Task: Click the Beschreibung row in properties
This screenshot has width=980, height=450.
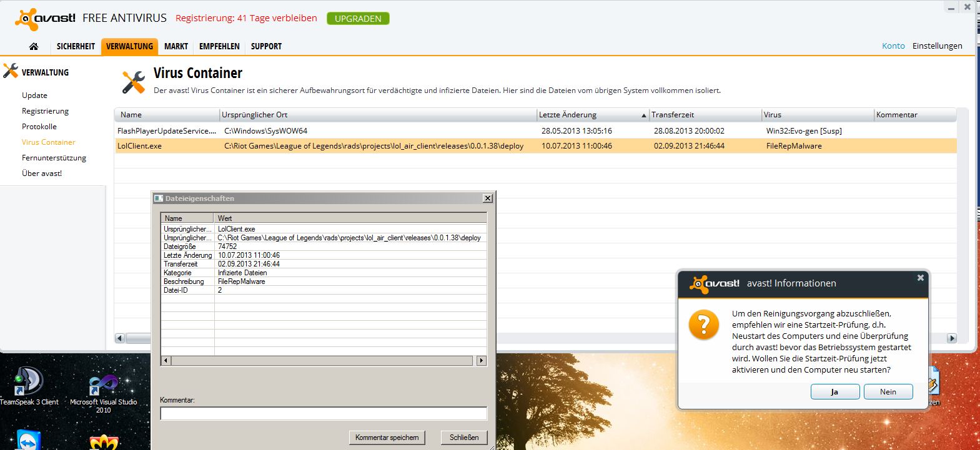Action: tap(324, 281)
